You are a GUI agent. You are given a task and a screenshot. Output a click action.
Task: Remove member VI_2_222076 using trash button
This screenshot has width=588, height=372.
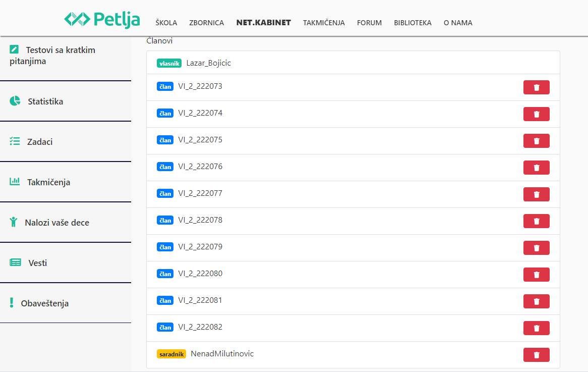coord(536,168)
